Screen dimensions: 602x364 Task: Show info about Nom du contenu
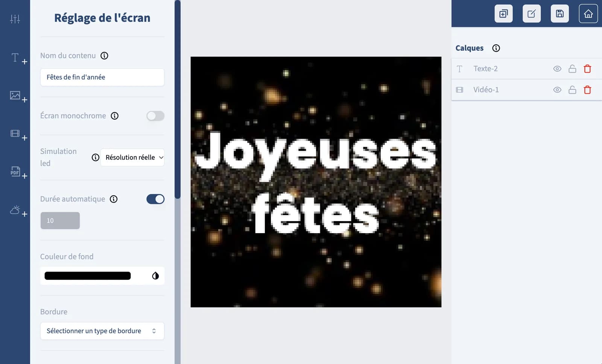coord(105,56)
